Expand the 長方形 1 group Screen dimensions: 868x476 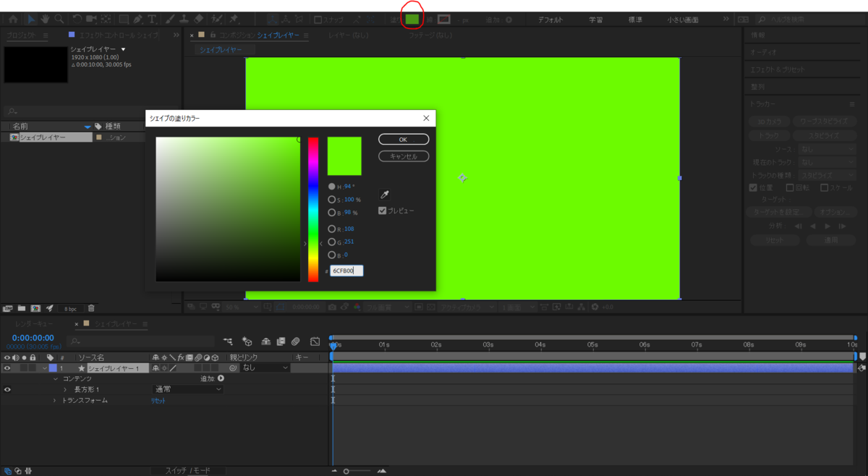point(65,389)
